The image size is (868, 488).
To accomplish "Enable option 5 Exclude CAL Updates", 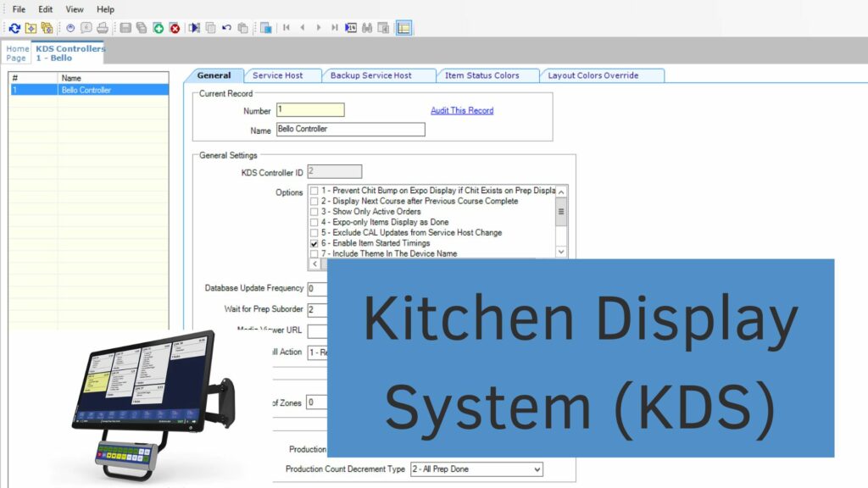I will pyautogui.click(x=314, y=233).
